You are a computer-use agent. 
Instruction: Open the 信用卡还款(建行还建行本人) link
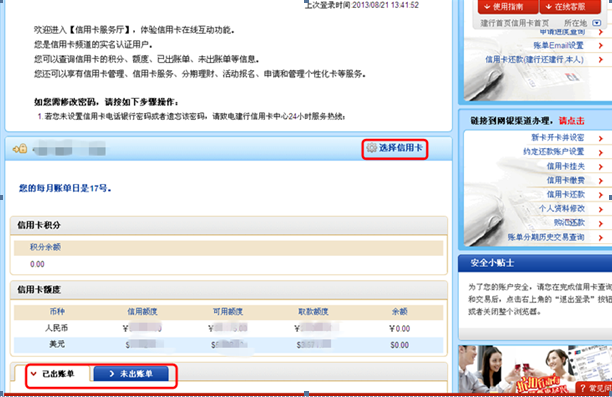click(x=534, y=60)
